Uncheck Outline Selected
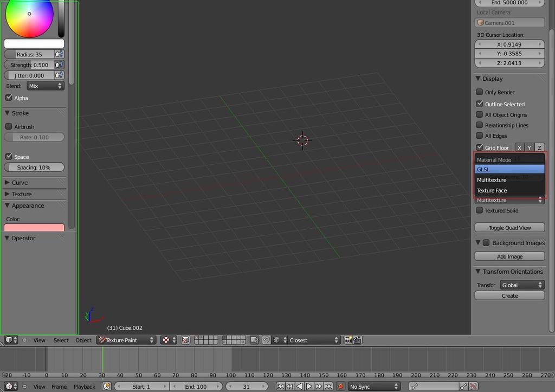 (x=479, y=104)
